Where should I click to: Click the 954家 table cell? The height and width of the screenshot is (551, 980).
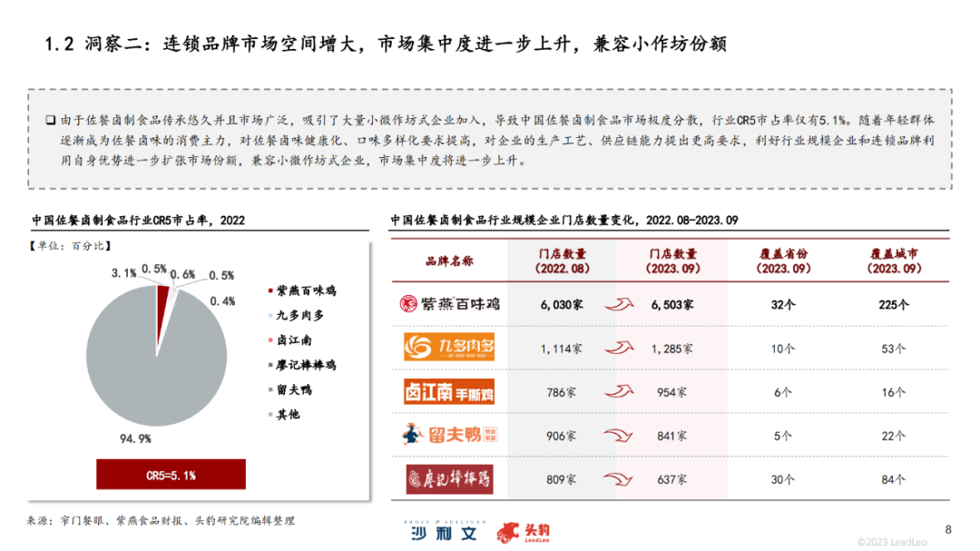pos(671,392)
